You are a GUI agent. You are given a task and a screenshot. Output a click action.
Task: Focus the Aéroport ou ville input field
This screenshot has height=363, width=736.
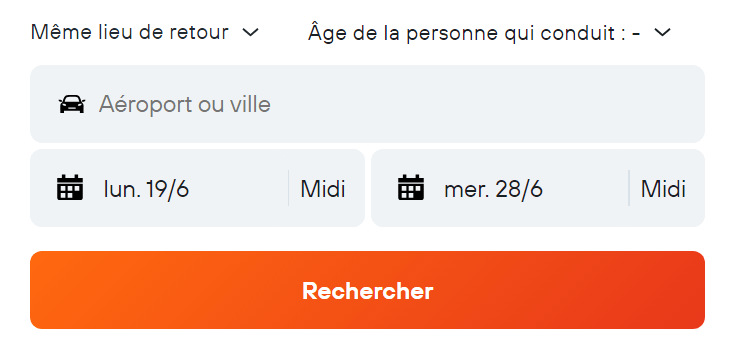368,104
